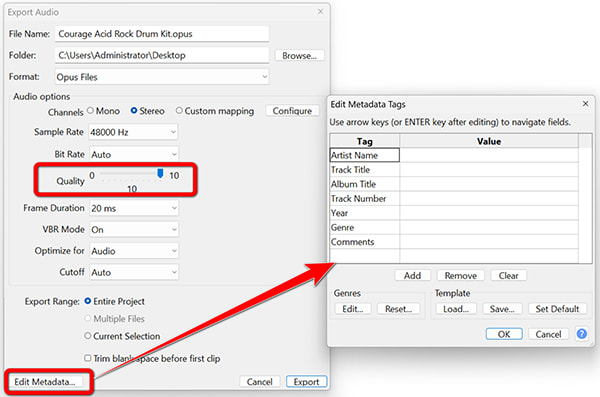The height and width of the screenshot is (397, 600).
Task: Click the Quality slider handle
Action: click(x=160, y=173)
